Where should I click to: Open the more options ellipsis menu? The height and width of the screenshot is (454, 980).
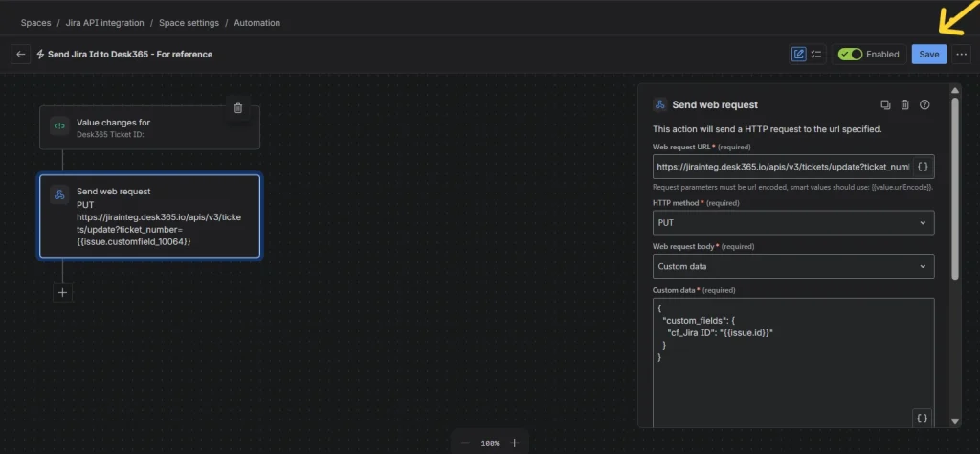[x=961, y=55]
